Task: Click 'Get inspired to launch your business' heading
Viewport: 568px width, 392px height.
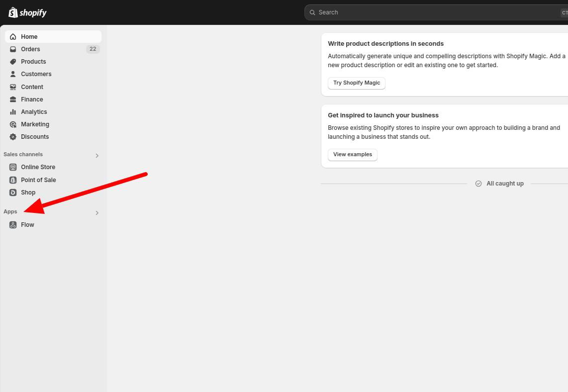Action: coord(383,115)
